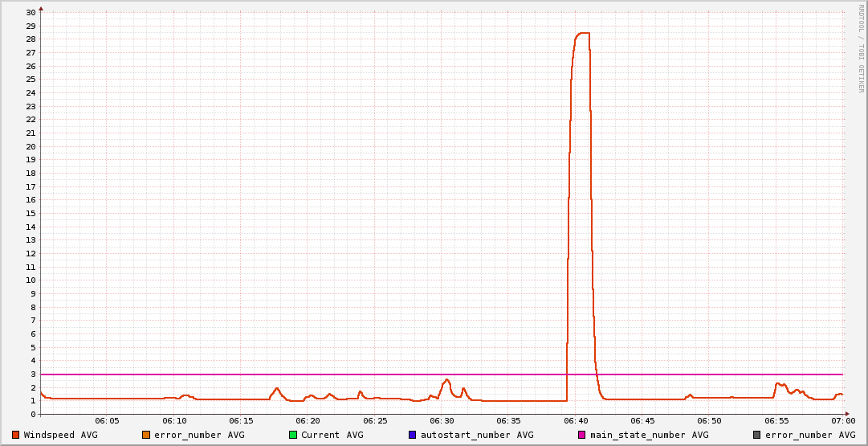The image size is (868, 446).
Task: Select the autostart_number AVG legend label
Action: [x=477, y=435]
